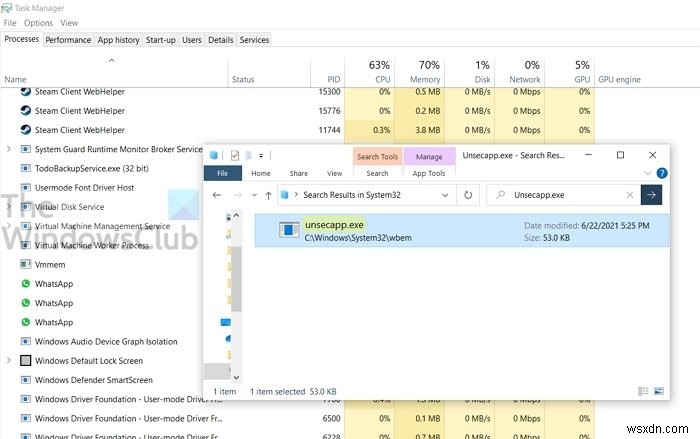Refresh the Explorer search results

click(x=468, y=195)
